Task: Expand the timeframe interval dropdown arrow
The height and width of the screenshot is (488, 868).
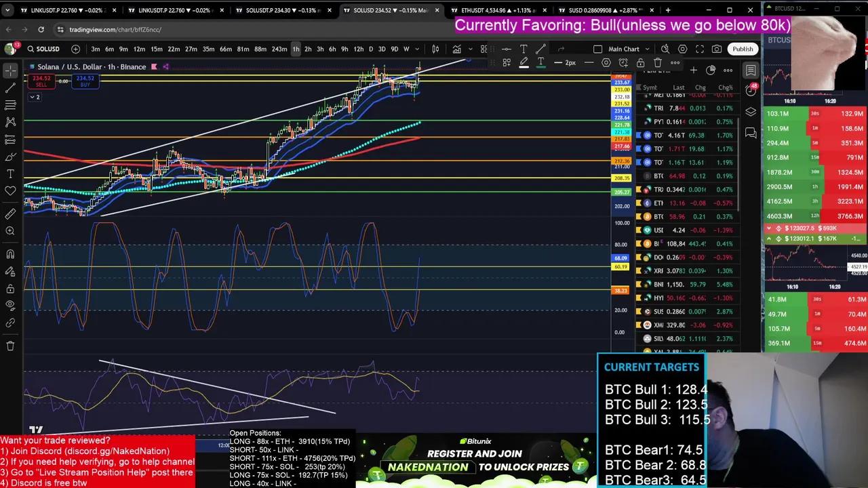Action: click(417, 49)
